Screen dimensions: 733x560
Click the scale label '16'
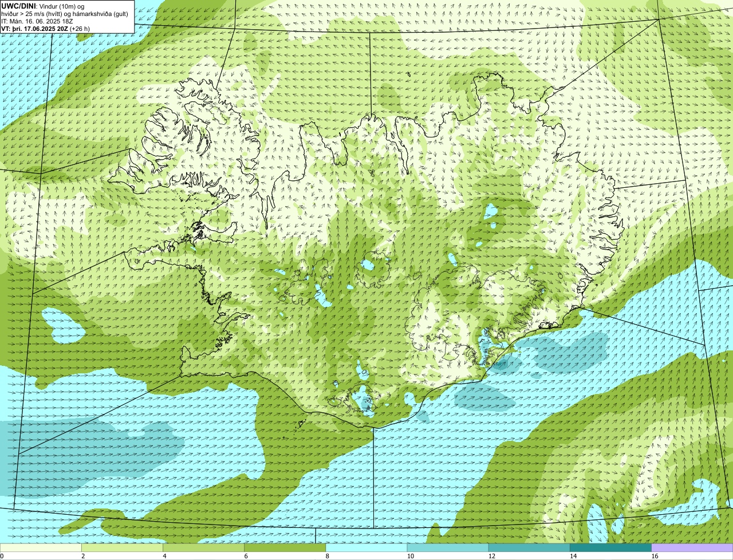point(655,556)
